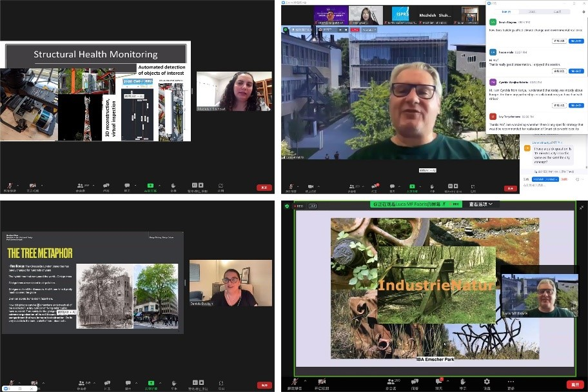This screenshot has width=588, height=392.
Task: Open the Q&A panel's gear settings icon
Action: tap(583, 12)
